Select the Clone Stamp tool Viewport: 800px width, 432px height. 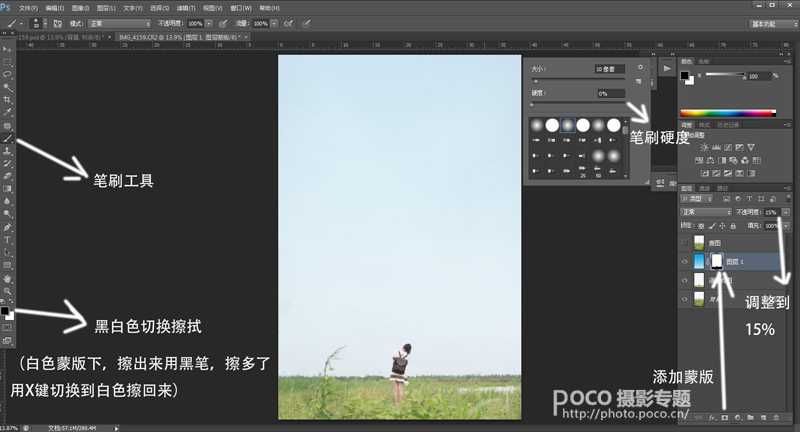click(7, 151)
